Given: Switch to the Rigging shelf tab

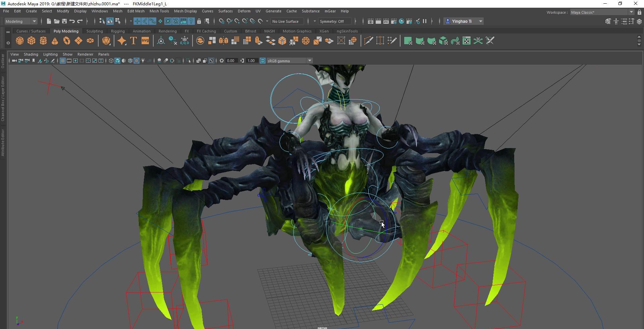Looking at the screenshot, I should tap(118, 31).
